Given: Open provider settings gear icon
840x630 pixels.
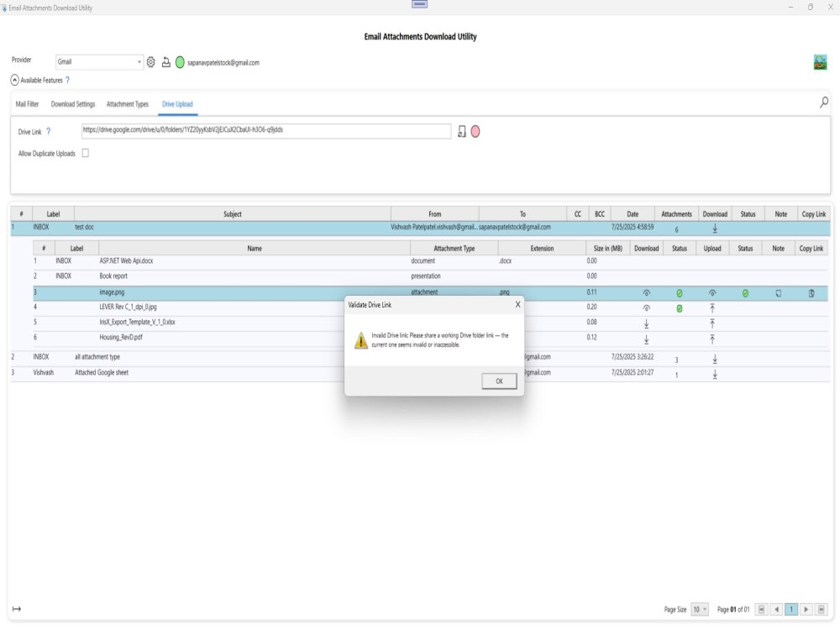Looking at the screenshot, I should click(x=151, y=62).
